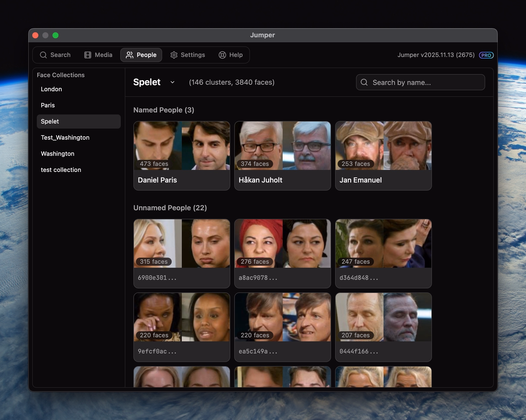Click the magnifier icon inside the search field
Viewport: 526px width, 420px height.
pos(364,82)
